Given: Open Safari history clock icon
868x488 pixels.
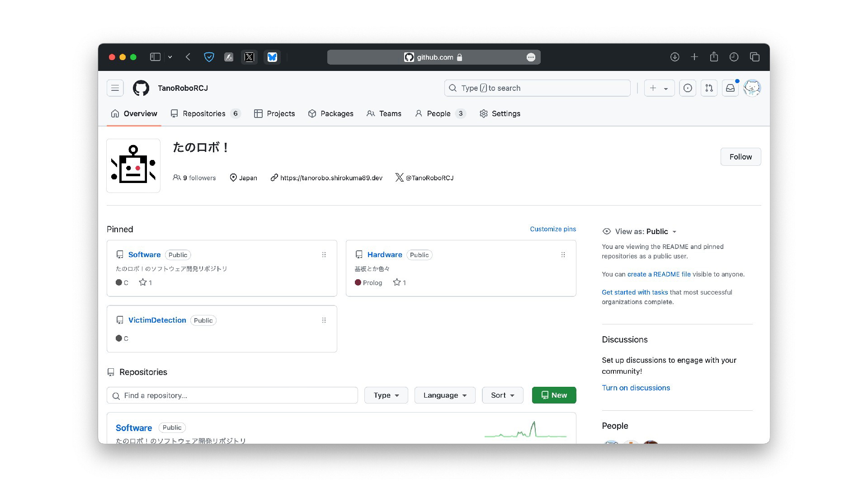Looking at the screenshot, I should pyautogui.click(x=734, y=57).
